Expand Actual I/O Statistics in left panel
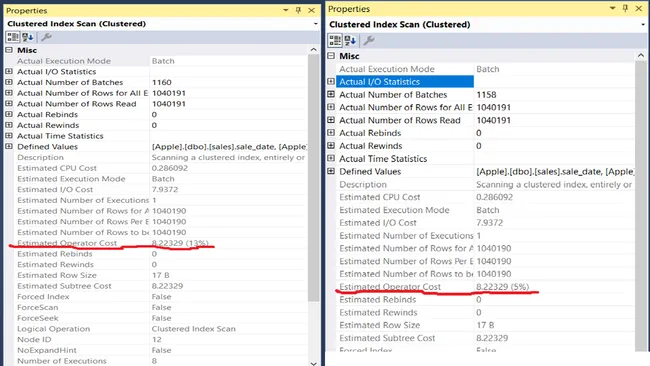This screenshot has height=366, width=650. [x=9, y=71]
